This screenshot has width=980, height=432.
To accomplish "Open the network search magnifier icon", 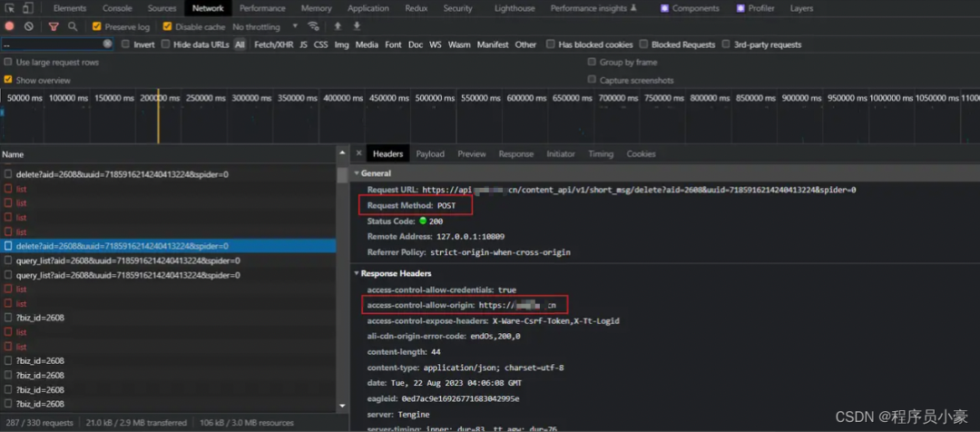I will click(73, 26).
